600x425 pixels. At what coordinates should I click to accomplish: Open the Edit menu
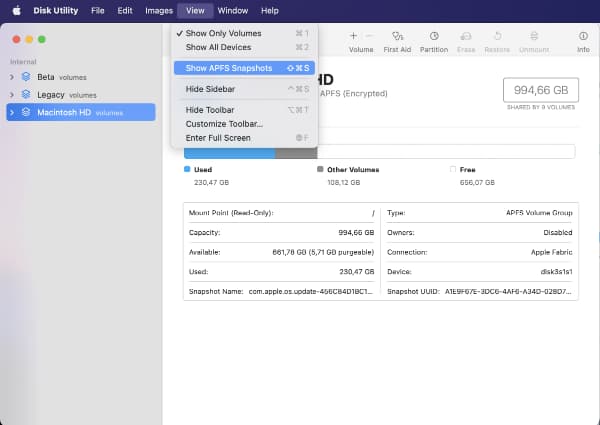click(x=125, y=11)
